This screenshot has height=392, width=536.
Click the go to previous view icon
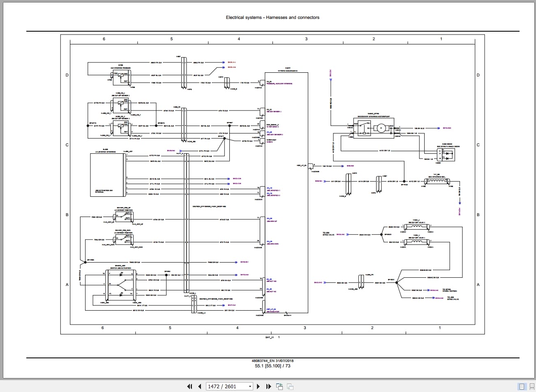coord(280,386)
